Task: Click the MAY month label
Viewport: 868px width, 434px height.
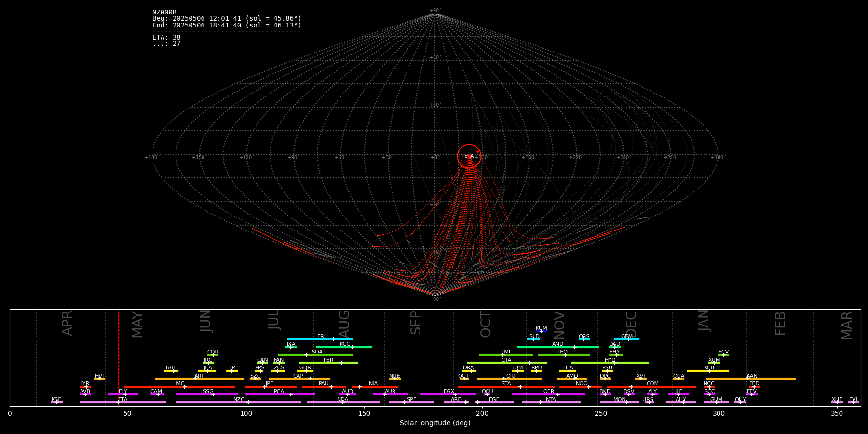Action: (x=137, y=325)
